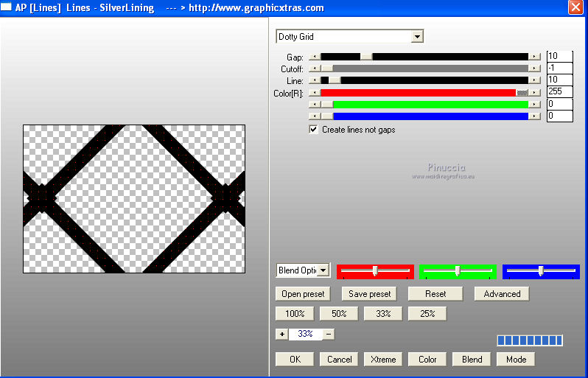The height and width of the screenshot is (378, 588).
Task: Click the Gap value field showing 10
Action: click(x=559, y=56)
